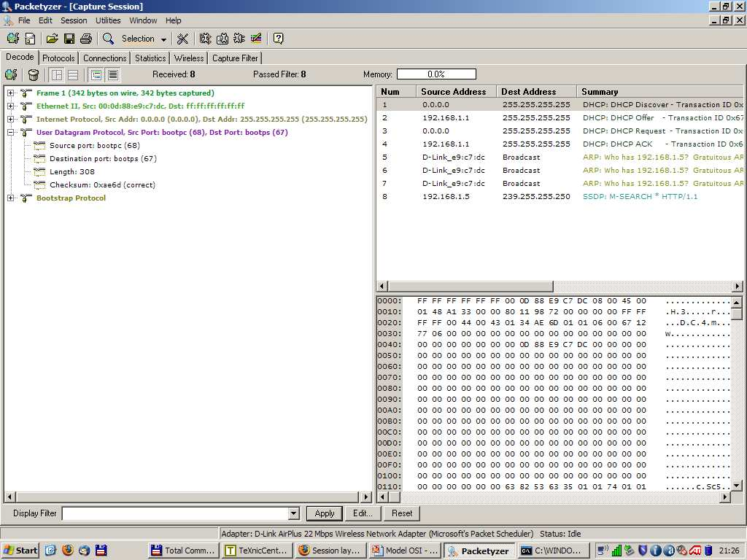
Task: Open the coloring rules striped icon
Action: [256, 39]
